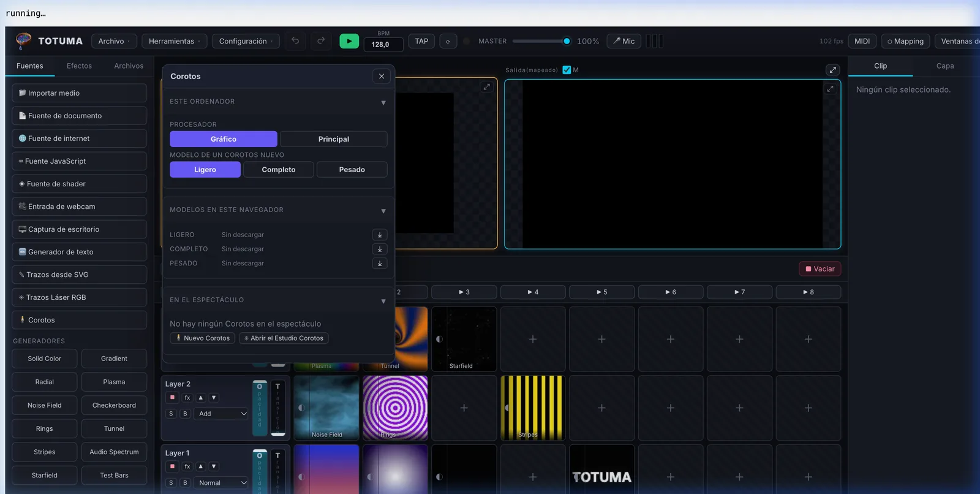
Task: Collapse the EN EL ESPECTÁCULO section
Action: click(383, 301)
